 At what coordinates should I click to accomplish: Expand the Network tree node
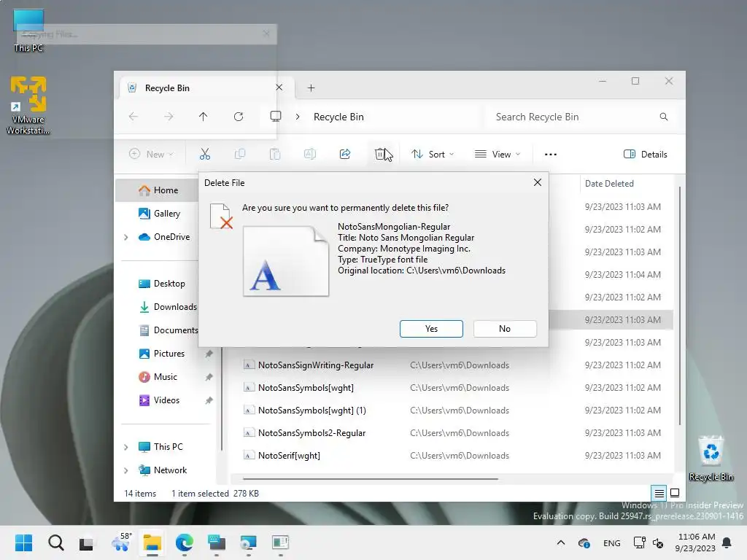(125, 470)
